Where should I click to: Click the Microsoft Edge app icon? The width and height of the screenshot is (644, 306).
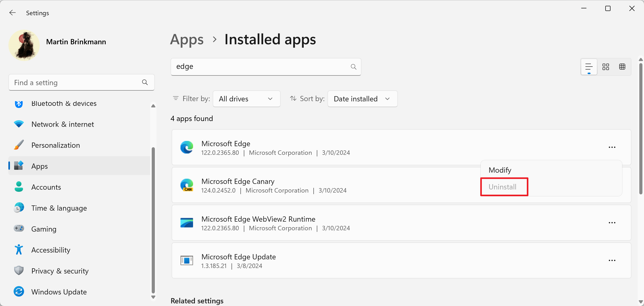pos(187,147)
